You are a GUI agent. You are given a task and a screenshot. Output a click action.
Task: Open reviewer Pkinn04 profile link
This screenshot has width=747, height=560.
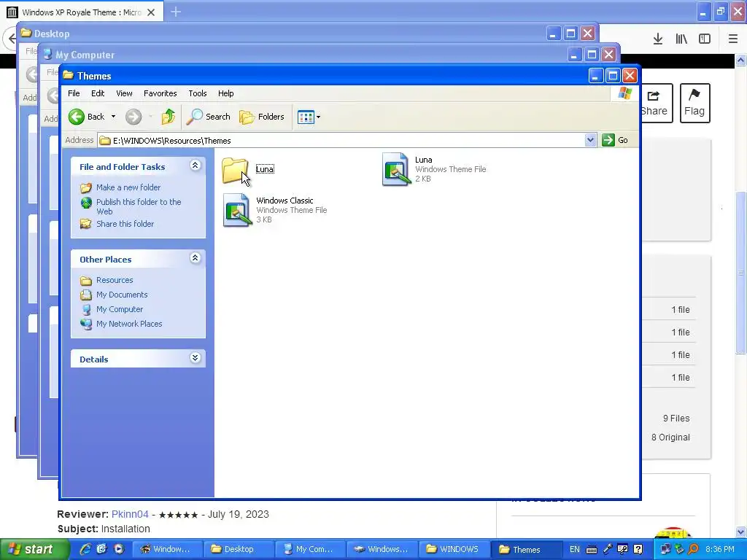[130, 514]
